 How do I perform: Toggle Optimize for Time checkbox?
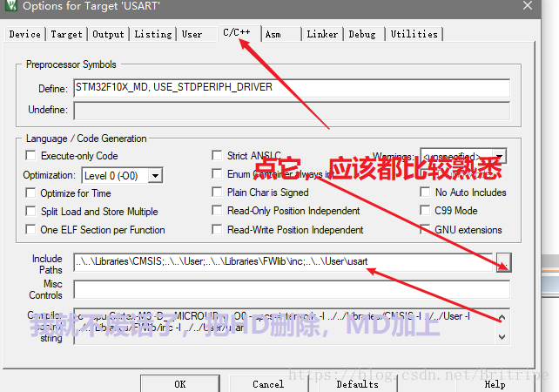(x=30, y=193)
